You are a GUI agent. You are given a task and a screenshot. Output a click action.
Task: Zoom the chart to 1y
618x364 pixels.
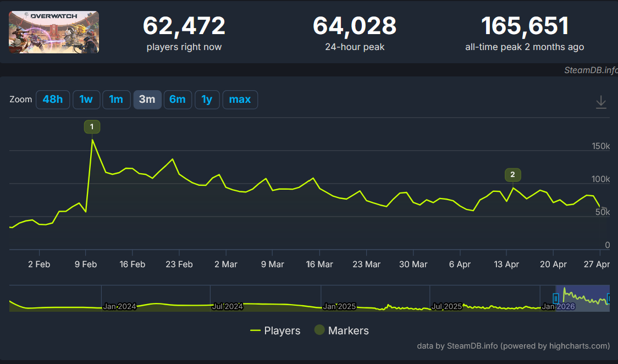click(207, 100)
